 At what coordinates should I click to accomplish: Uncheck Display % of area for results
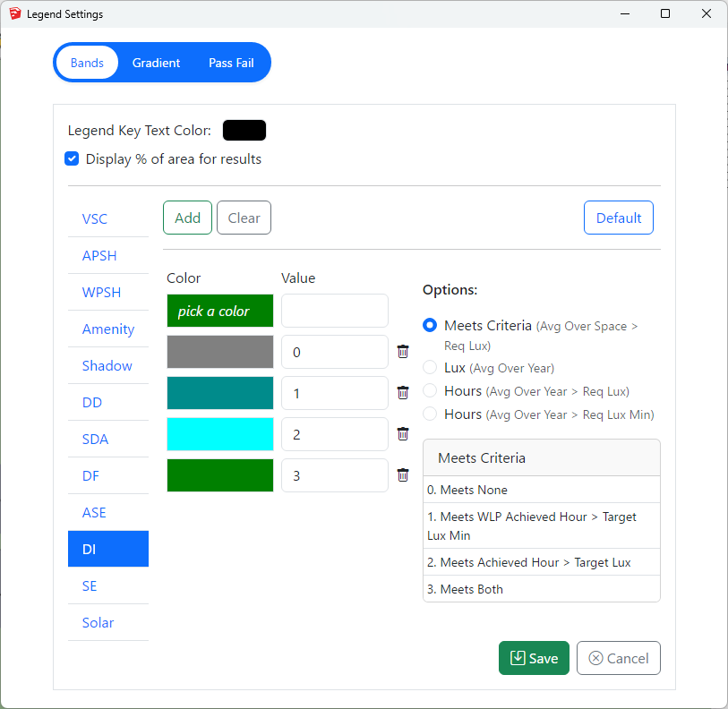[x=73, y=159]
